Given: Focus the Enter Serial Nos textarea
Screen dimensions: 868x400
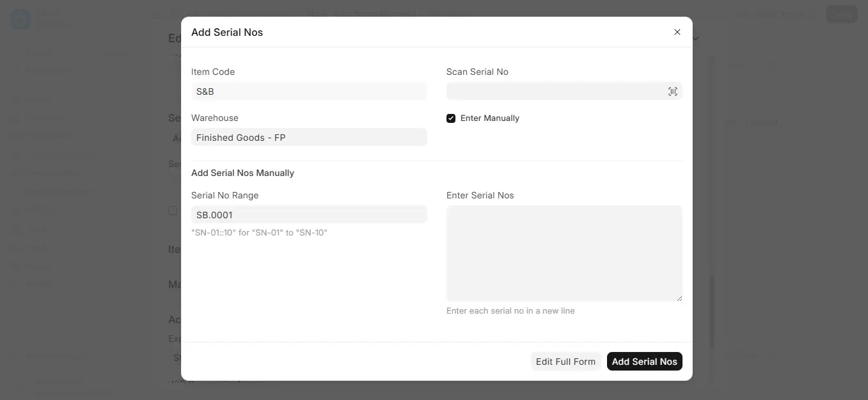Looking at the screenshot, I should [564, 253].
